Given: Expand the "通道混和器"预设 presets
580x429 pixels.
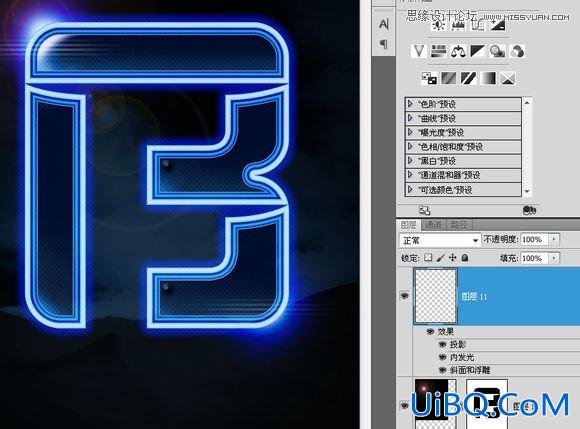Looking at the screenshot, I should coord(410,175).
